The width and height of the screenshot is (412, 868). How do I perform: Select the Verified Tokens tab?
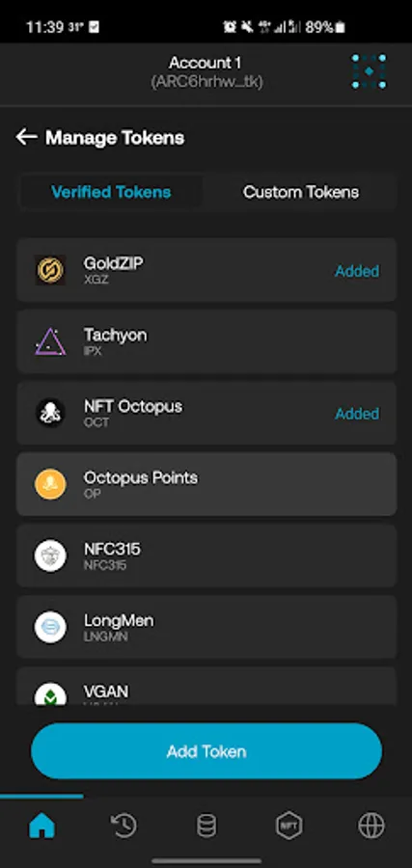tap(111, 192)
